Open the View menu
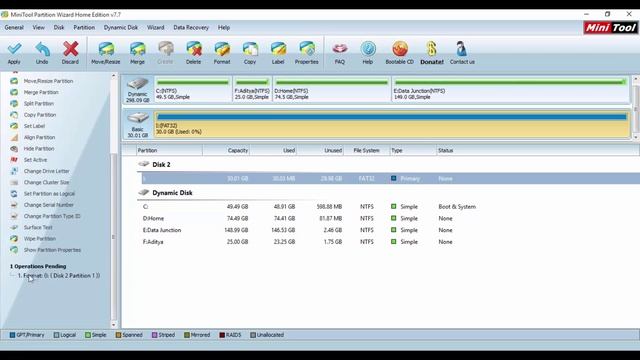 point(38,27)
